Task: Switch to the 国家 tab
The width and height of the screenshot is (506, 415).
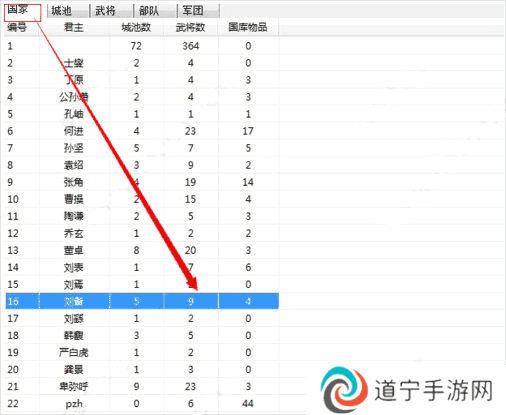Action: (x=23, y=12)
